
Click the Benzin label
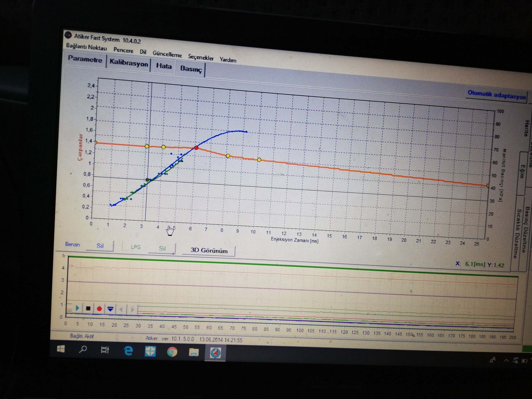(x=72, y=244)
